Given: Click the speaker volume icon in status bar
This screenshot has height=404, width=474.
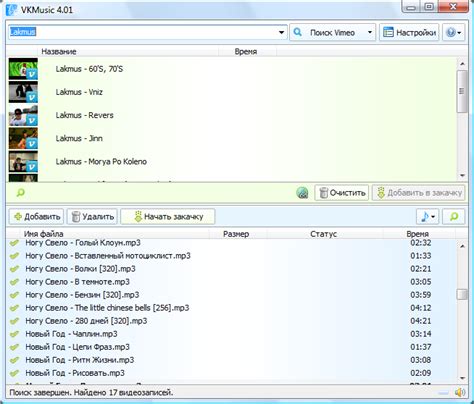Looking at the screenshot, I should (460, 392).
